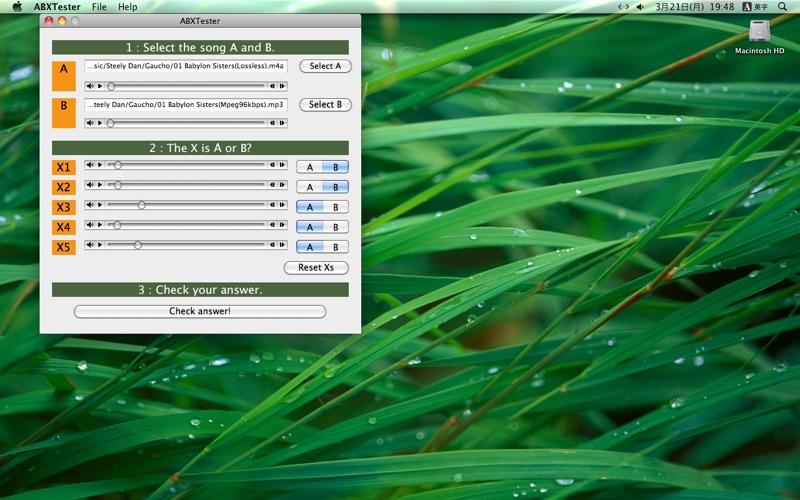800x500 pixels.
Task: Choose answer B for X3
Action: pyautogui.click(x=336, y=207)
